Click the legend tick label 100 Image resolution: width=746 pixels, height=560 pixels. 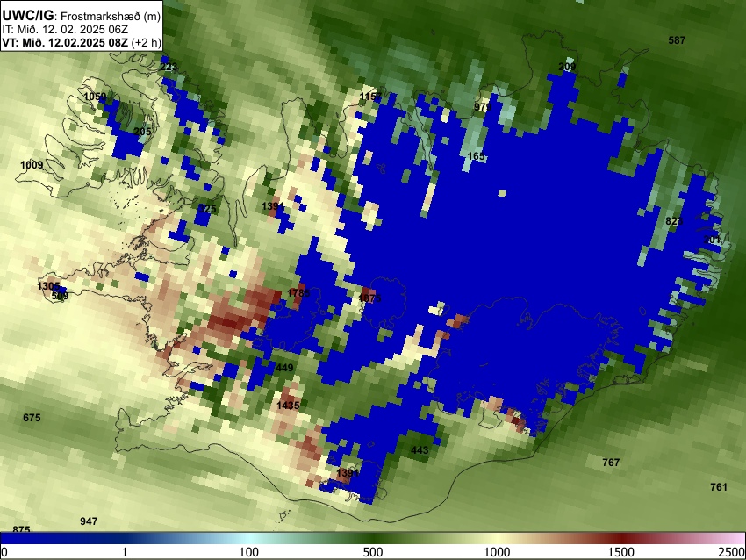pyautogui.click(x=249, y=552)
